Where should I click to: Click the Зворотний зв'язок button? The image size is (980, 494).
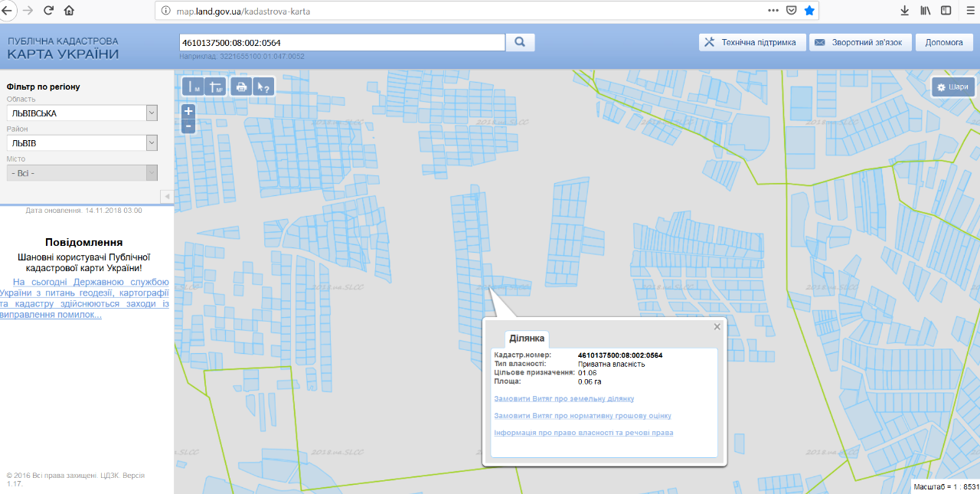coord(861,42)
